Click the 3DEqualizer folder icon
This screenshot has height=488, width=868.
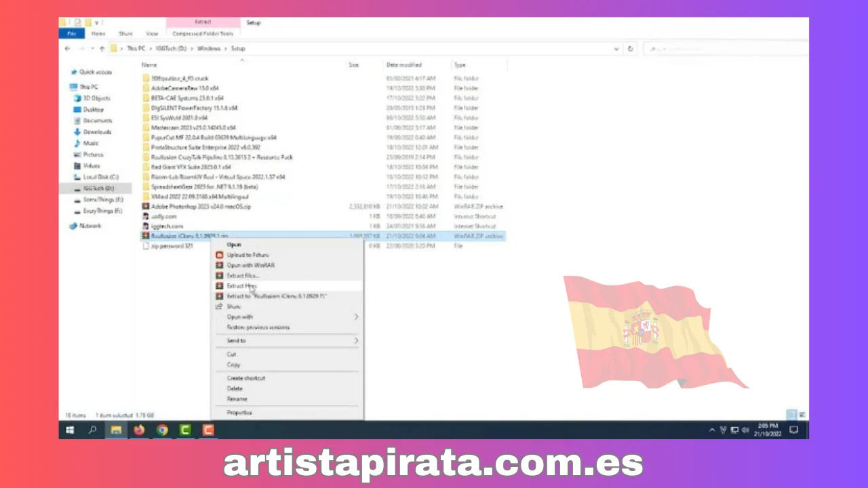click(x=146, y=79)
